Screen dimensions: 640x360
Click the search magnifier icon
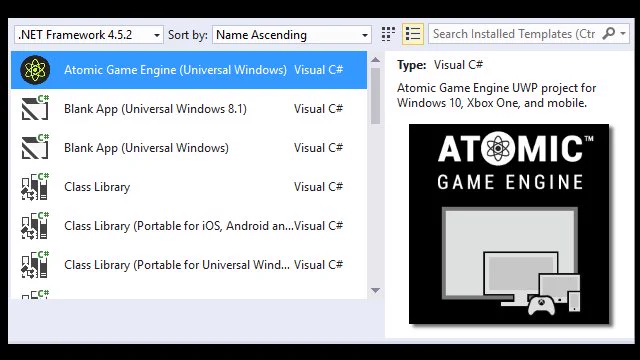(609, 33)
